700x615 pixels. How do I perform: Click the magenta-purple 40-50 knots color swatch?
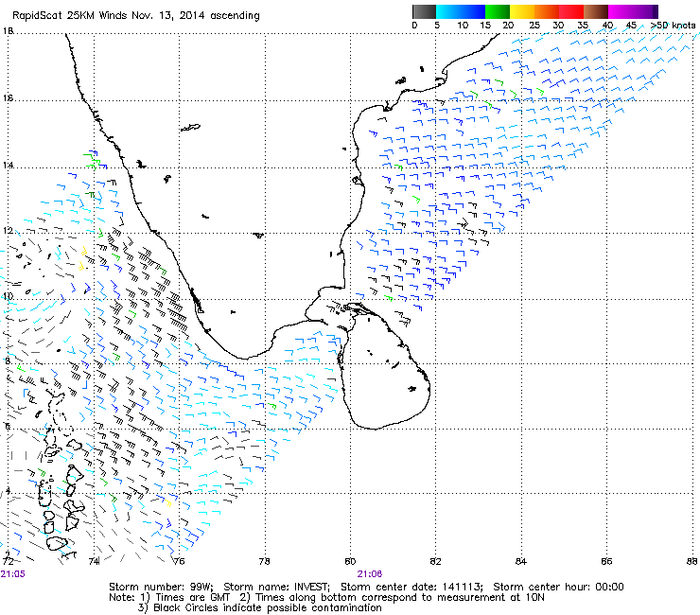click(633, 11)
